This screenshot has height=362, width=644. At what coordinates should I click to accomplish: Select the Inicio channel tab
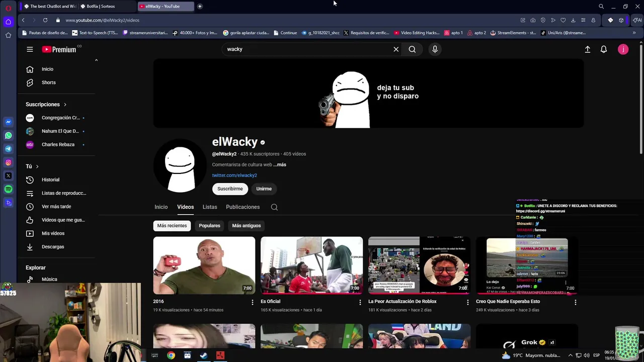pos(161,207)
